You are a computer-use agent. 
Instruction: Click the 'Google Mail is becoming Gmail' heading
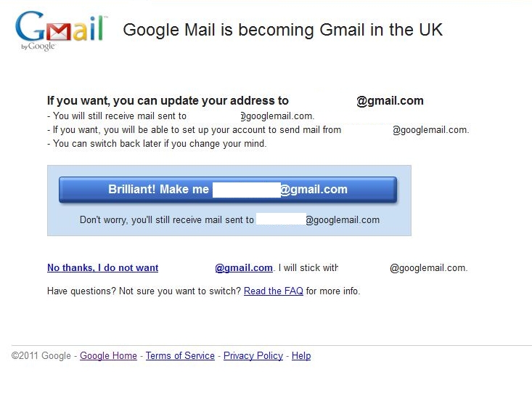tap(282, 30)
